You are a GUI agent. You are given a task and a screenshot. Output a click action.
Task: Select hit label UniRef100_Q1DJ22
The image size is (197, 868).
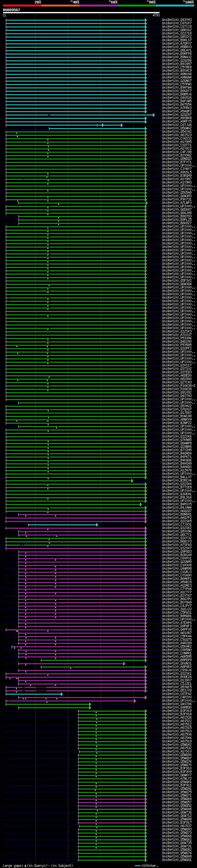coord(177,609)
